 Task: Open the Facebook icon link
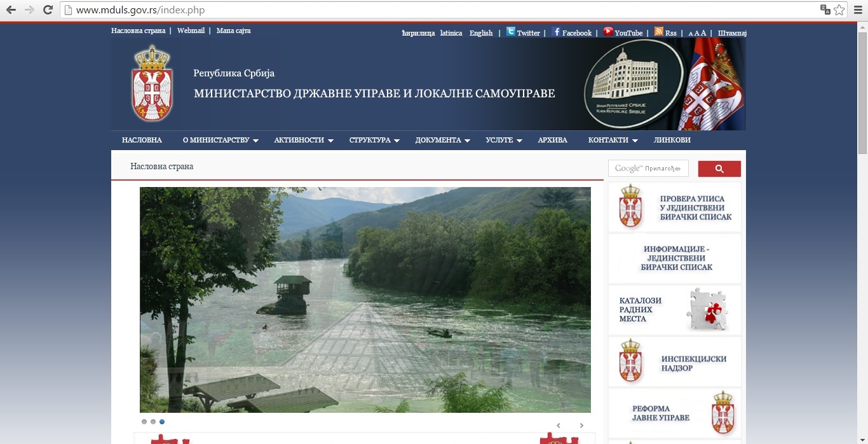coord(556,32)
